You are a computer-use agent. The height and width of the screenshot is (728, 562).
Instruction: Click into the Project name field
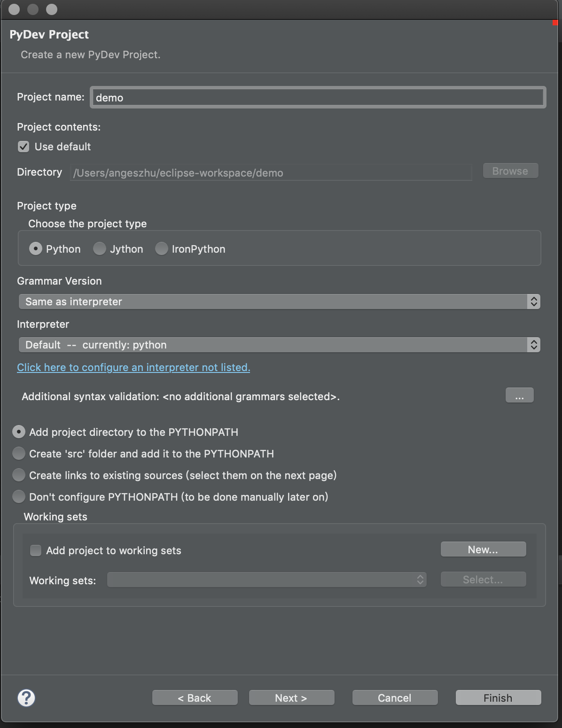(x=318, y=98)
